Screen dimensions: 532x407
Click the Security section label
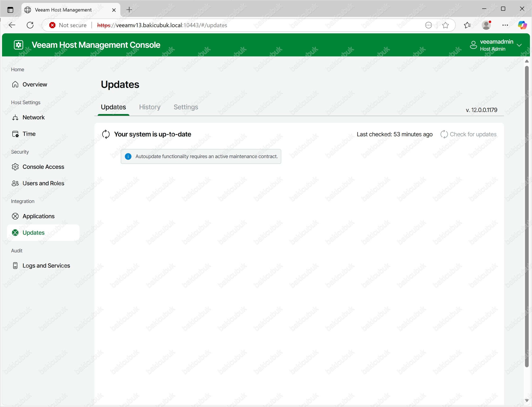coord(20,152)
